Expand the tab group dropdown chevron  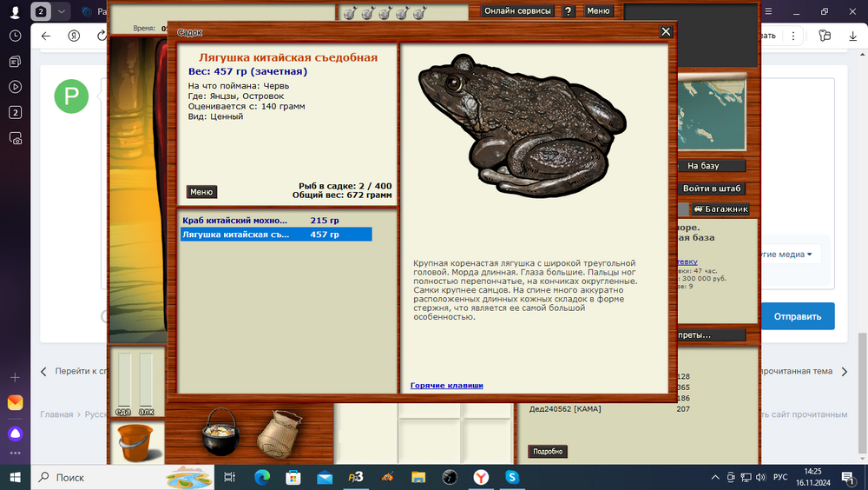click(62, 12)
